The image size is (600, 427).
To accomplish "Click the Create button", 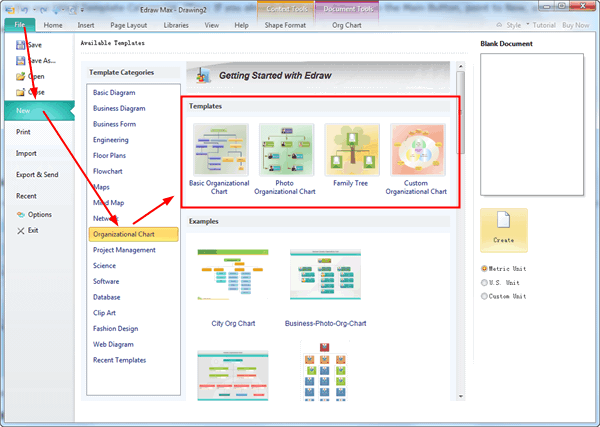I will pos(504,230).
